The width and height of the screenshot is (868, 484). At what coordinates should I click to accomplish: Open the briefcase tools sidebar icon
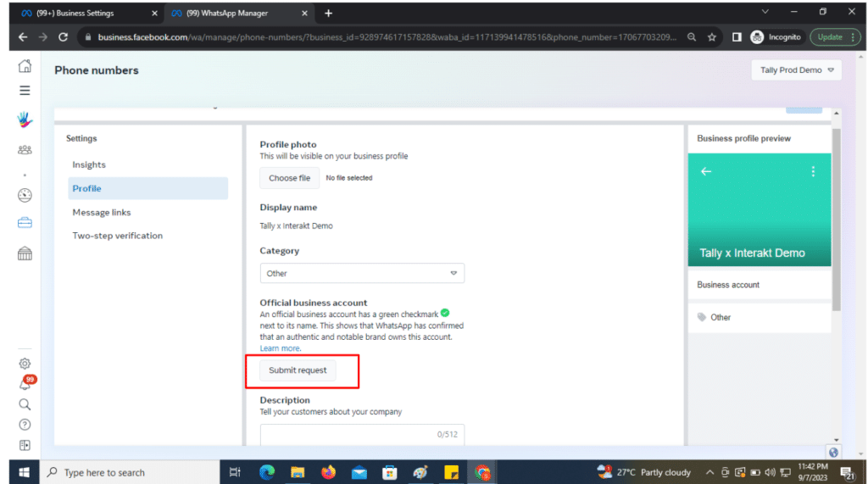(x=25, y=223)
